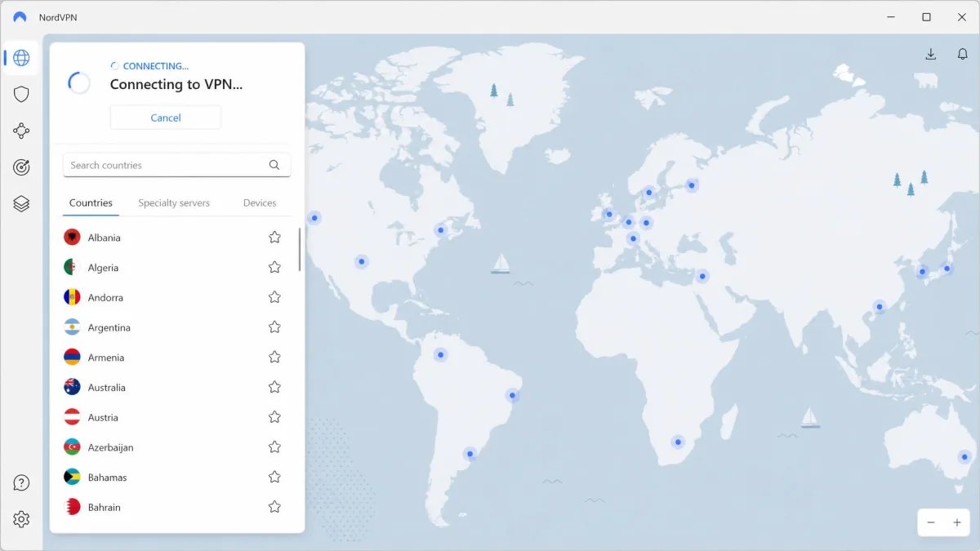Favorite Bahamas with its star
980x551 pixels.
tap(274, 477)
